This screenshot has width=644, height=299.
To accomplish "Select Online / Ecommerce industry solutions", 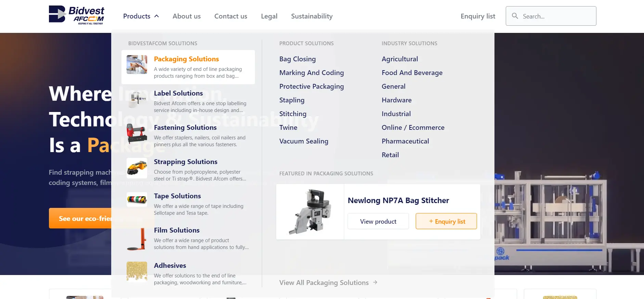I will pos(413,127).
